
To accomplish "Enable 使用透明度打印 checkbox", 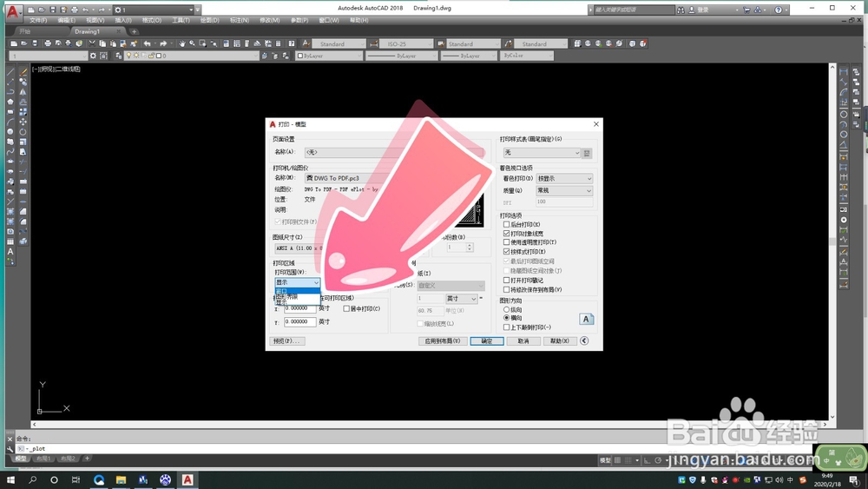I will click(507, 242).
